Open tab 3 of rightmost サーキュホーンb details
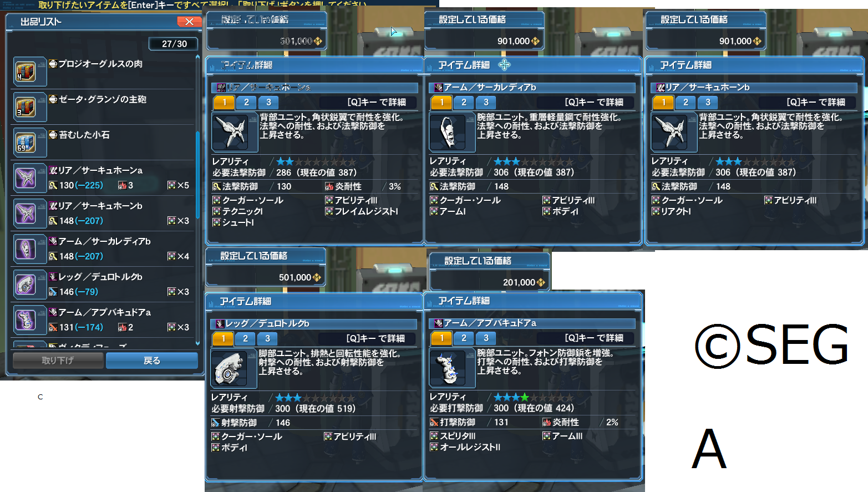 coord(708,102)
